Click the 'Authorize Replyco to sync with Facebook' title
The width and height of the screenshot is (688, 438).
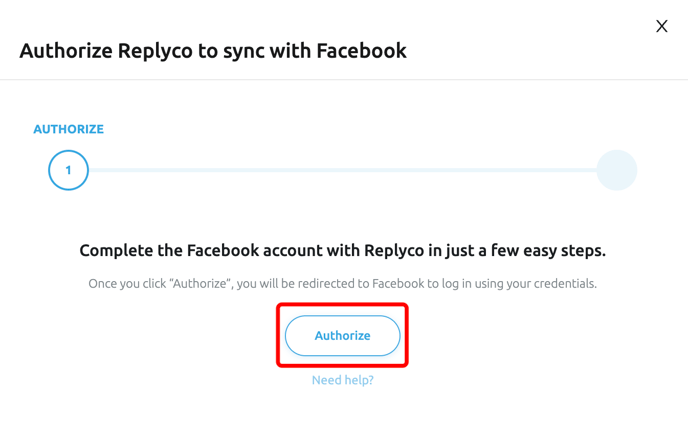tap(213, 50)
